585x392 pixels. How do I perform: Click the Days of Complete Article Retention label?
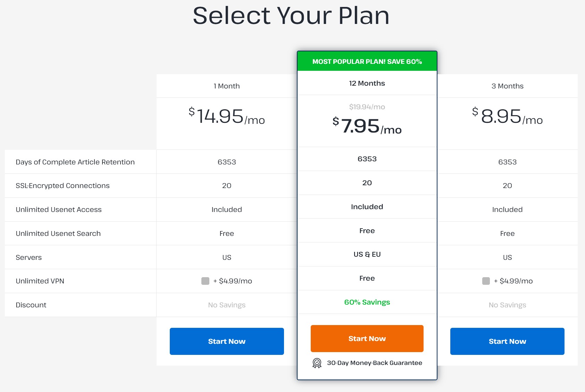pos(75,162)
